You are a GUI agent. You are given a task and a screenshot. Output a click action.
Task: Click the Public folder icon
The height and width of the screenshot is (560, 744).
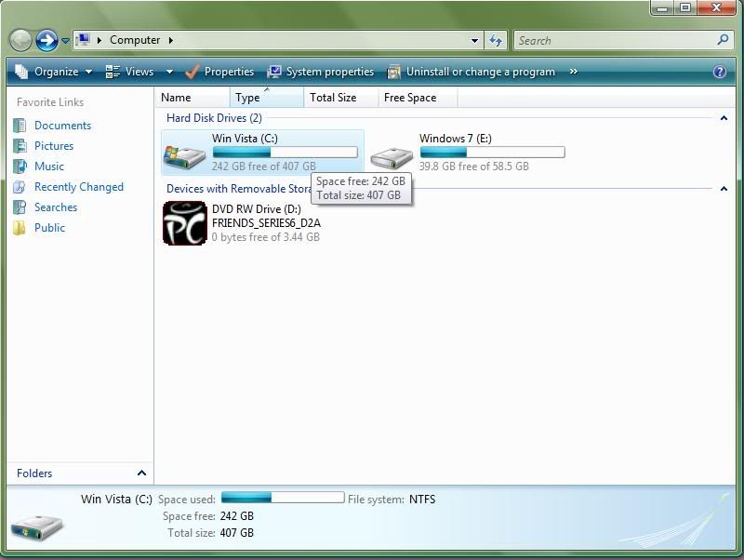(x=20, y=228)
